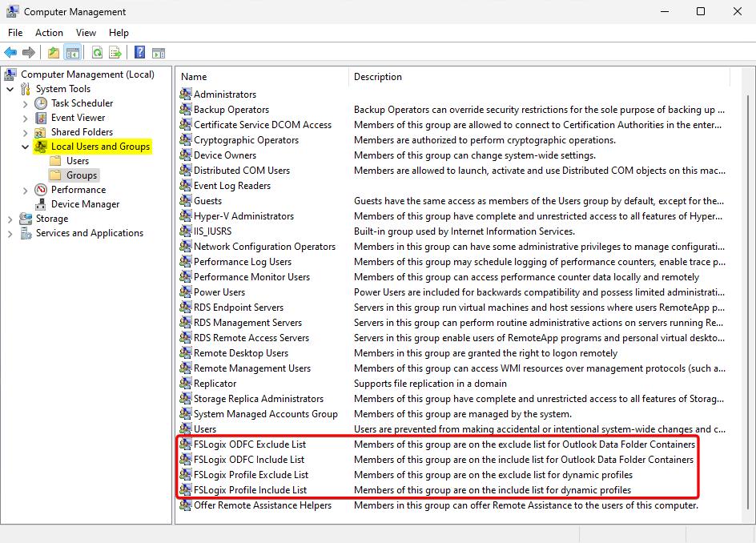Click the Storage disk icon
This screenshot has height=543, width=756.
coord(26,219)
